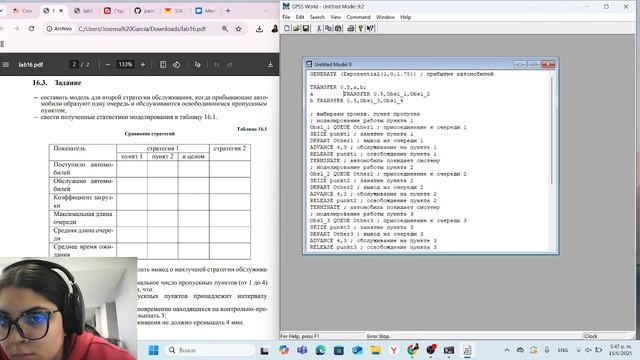The image size is (640, 360).
Task: Toggle the PDF viewer sidebar menu icon
Action: [x=6, y=64]
